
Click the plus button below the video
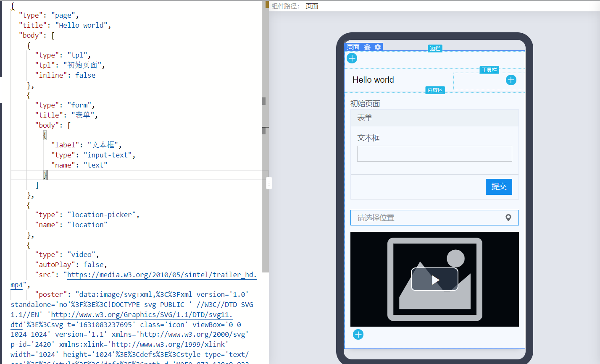(x=358, y=335)
